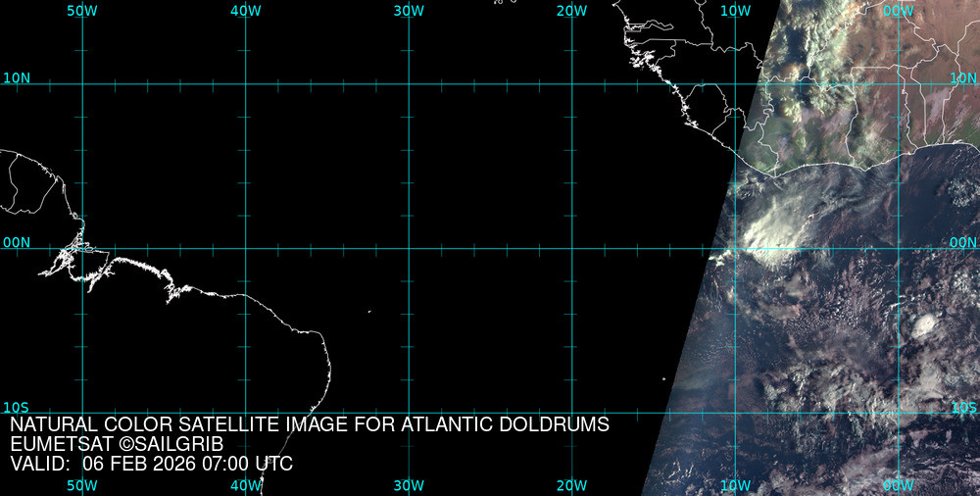Screen dimensions: 980x496
Task: Click the 40W longitude label on top edge
Action: click(x=245, y=10)
